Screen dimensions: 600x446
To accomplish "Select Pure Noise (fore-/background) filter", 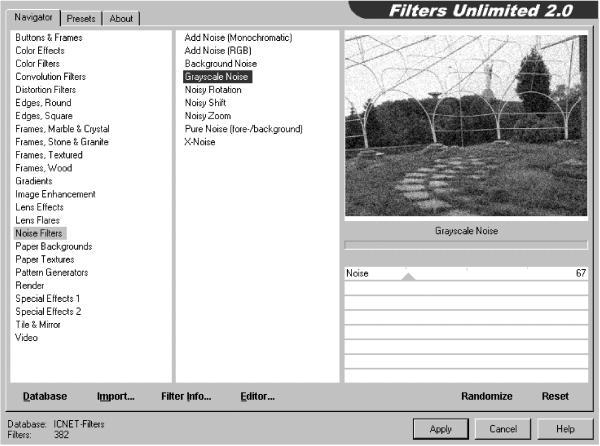I will click(x=243, y=129).
